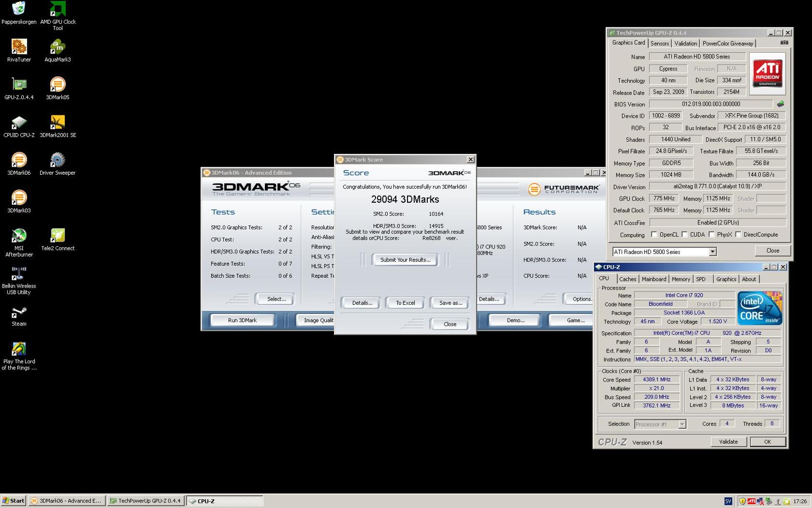The height and width of the screenshot is (508, 812).
Task: Launch RivaTuner desktop shortcut
Action: pos(19,51)
